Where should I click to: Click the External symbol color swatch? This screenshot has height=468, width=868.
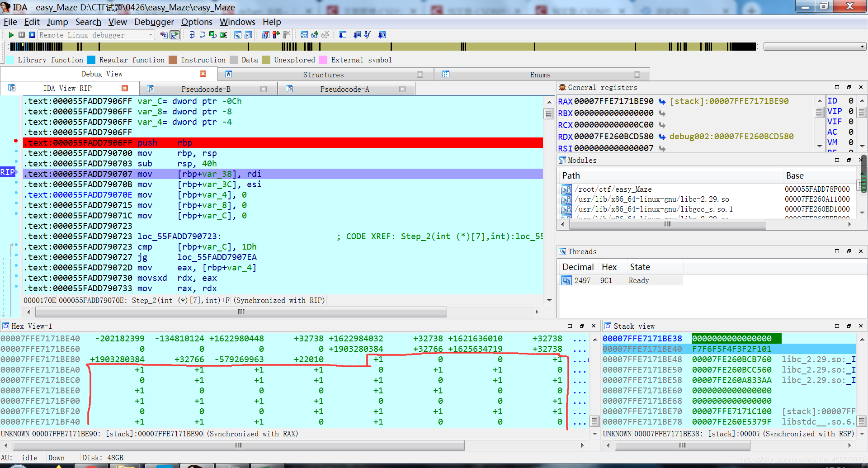[x=323, y=60]
